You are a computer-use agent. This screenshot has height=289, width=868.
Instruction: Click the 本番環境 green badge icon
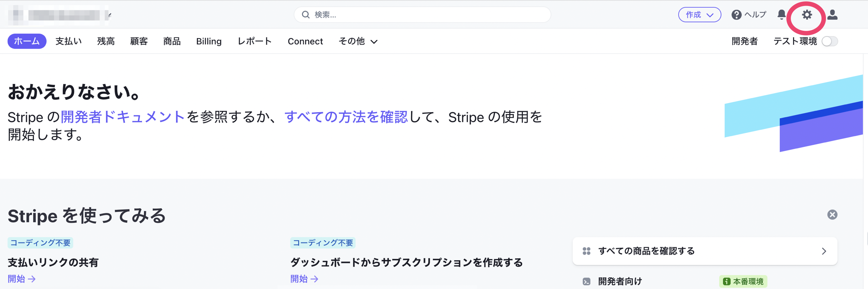point(727,281)
